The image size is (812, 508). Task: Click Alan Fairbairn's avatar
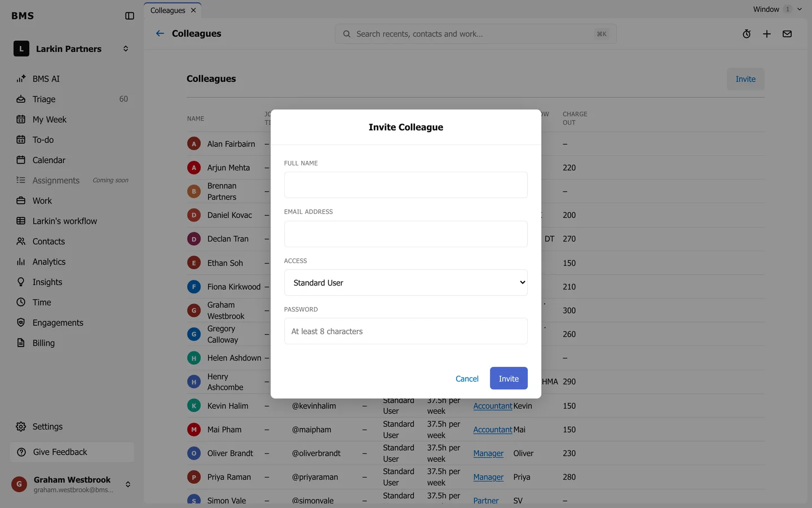point(194,144)
